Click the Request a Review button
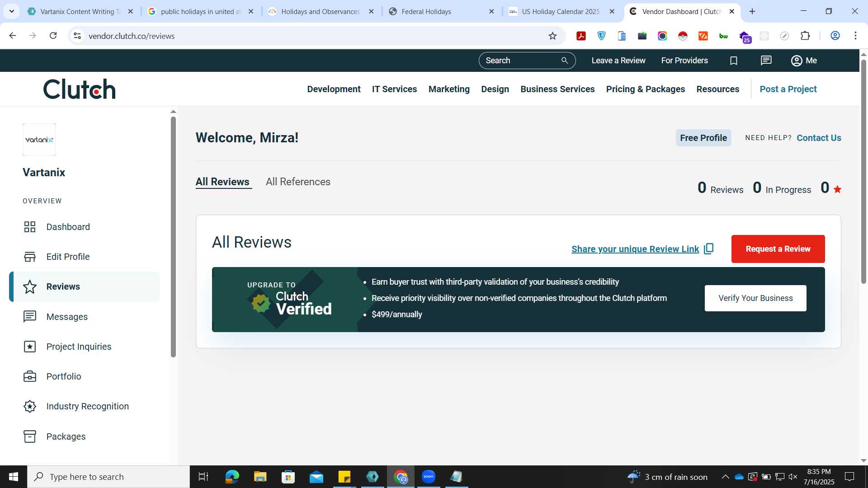The image size is (868, 488). tap(778, 249)
